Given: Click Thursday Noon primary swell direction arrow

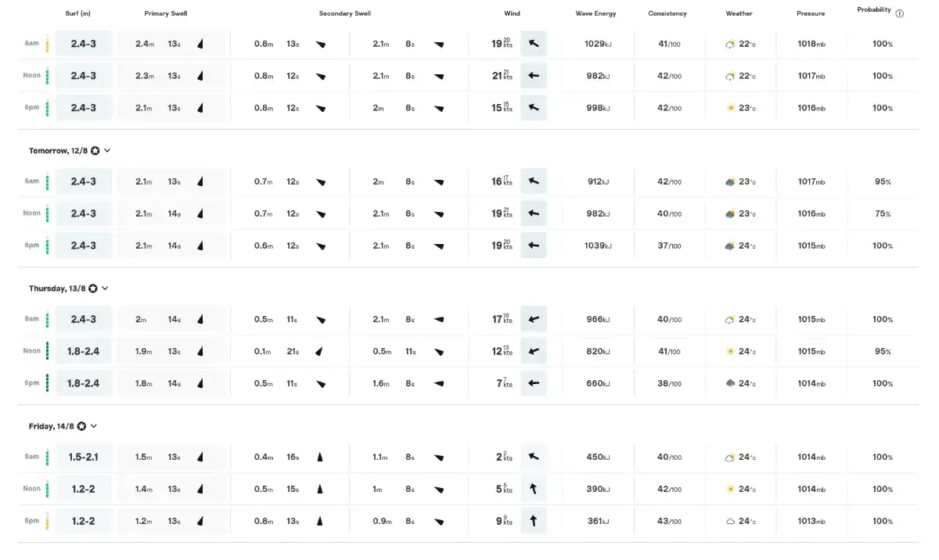Looking at the screenshot, I should 200,351.
